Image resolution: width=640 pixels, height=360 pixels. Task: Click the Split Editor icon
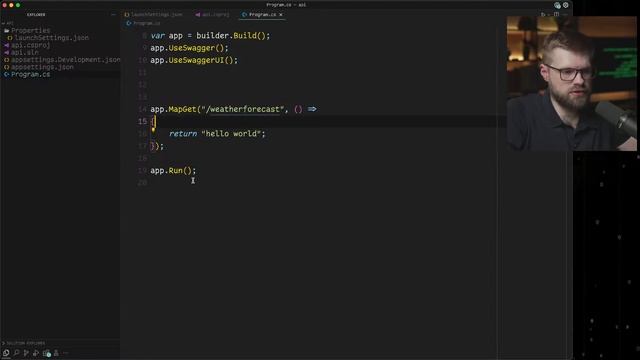click(556, 14)
